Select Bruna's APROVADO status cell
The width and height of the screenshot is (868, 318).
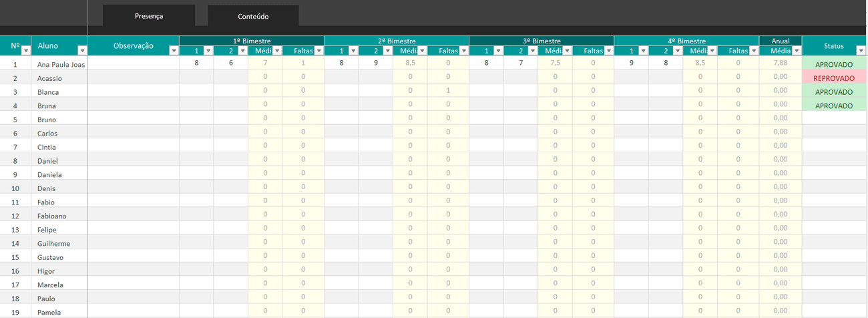pyautogui.click(x=834, y=106)
